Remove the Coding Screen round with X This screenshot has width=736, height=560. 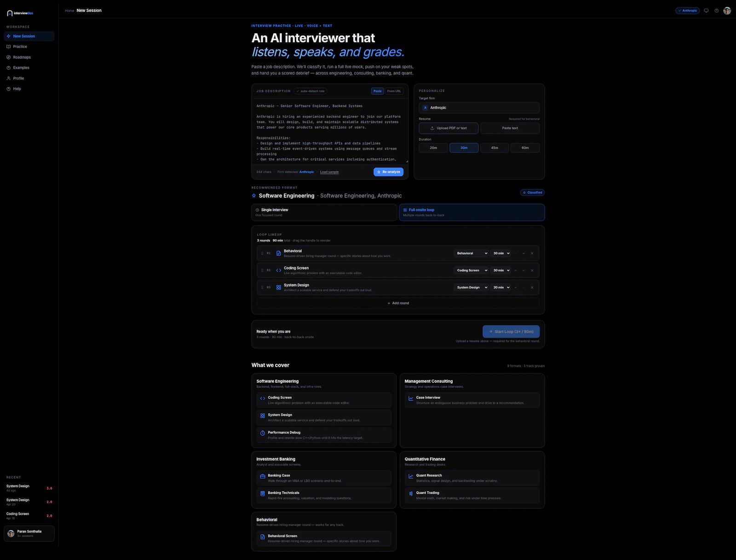coord(532,271)
